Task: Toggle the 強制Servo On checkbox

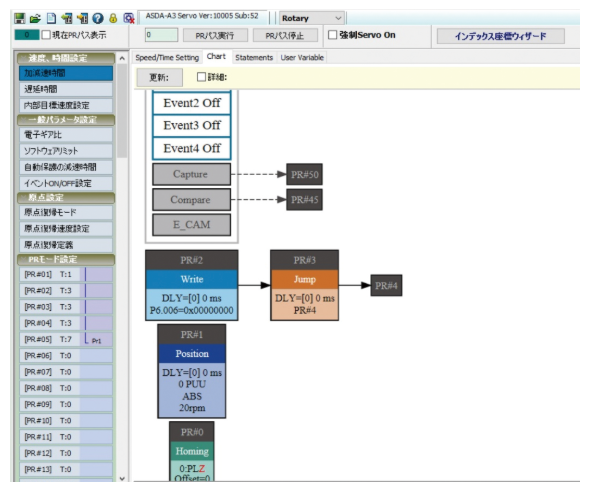Action: (332, 35)
